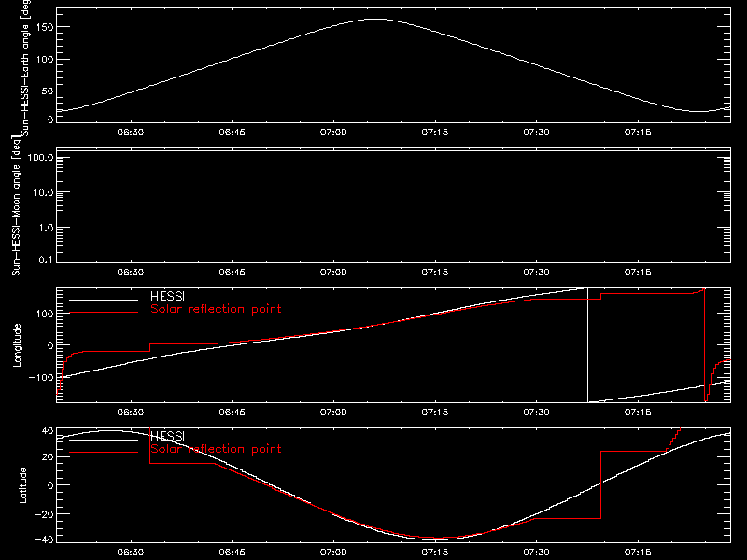Click Solar reflection point label in Latitude panel
747x560 pixels.
tap(216, 449)
